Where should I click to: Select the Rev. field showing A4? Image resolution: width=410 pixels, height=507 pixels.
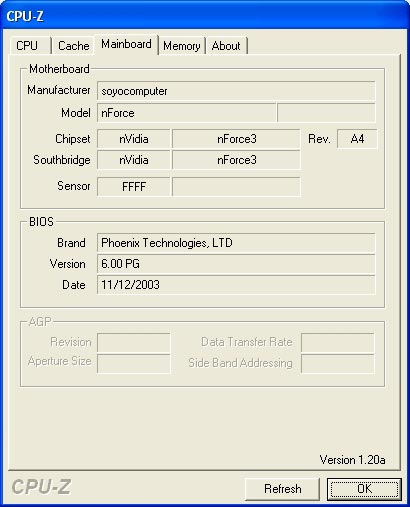357,139
